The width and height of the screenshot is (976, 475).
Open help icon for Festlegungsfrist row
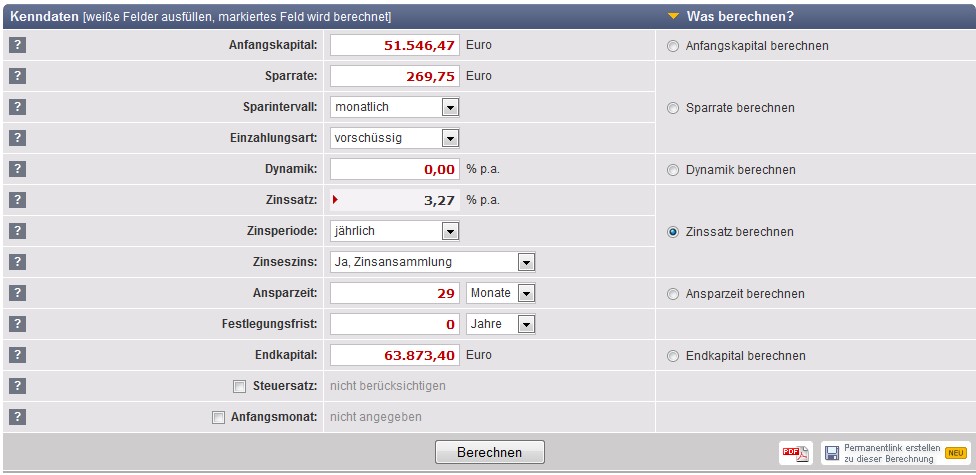pos(17,324)
